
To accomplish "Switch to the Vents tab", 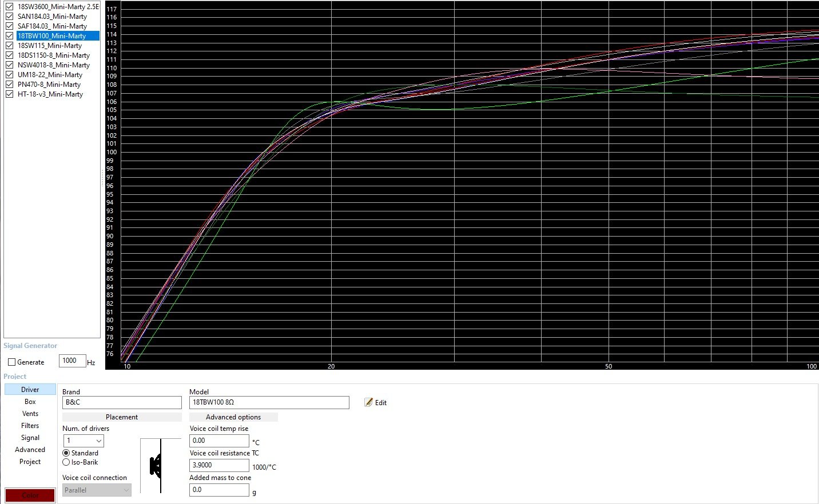I will click(30, 414).
